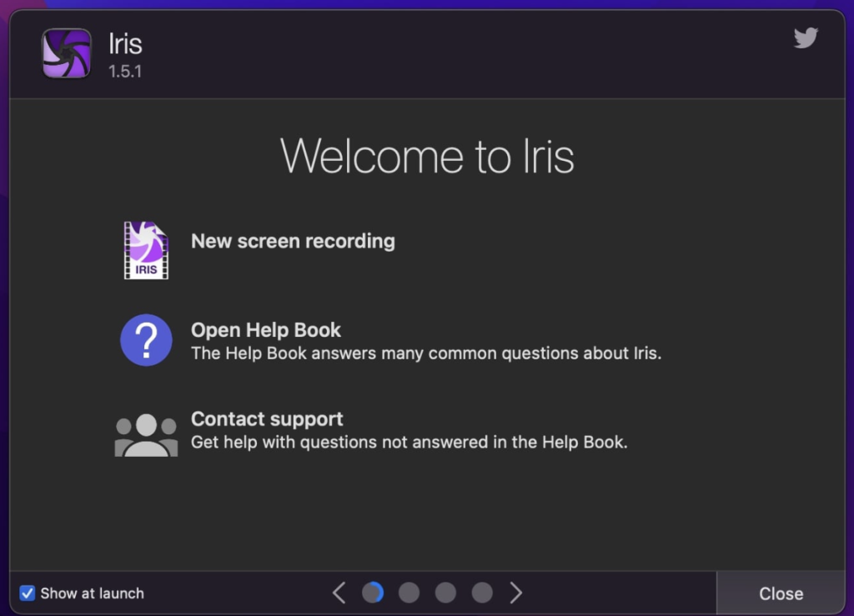Click the version number 1.5.1
Image resolution: width=854 pixels, height=616 pixels.
tap(125, 72)
